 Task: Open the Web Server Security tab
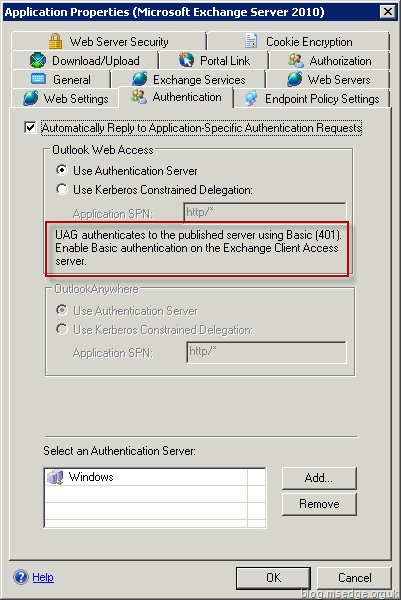pos(109,41)
